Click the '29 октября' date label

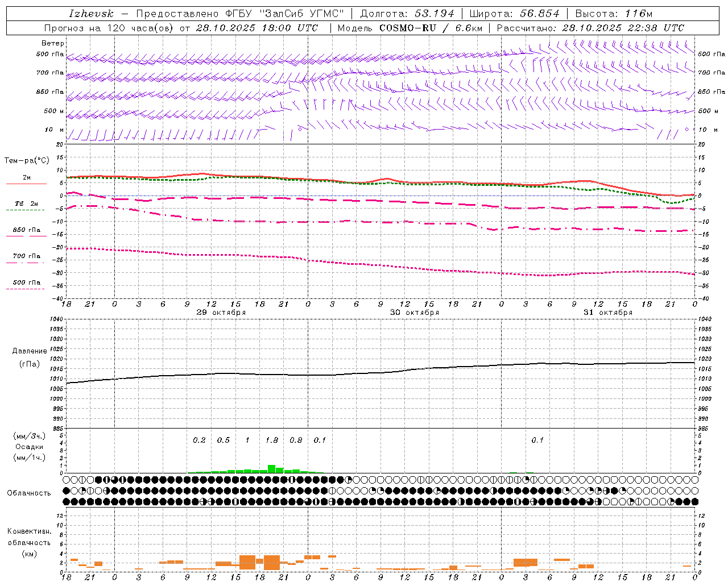[221, 313]
